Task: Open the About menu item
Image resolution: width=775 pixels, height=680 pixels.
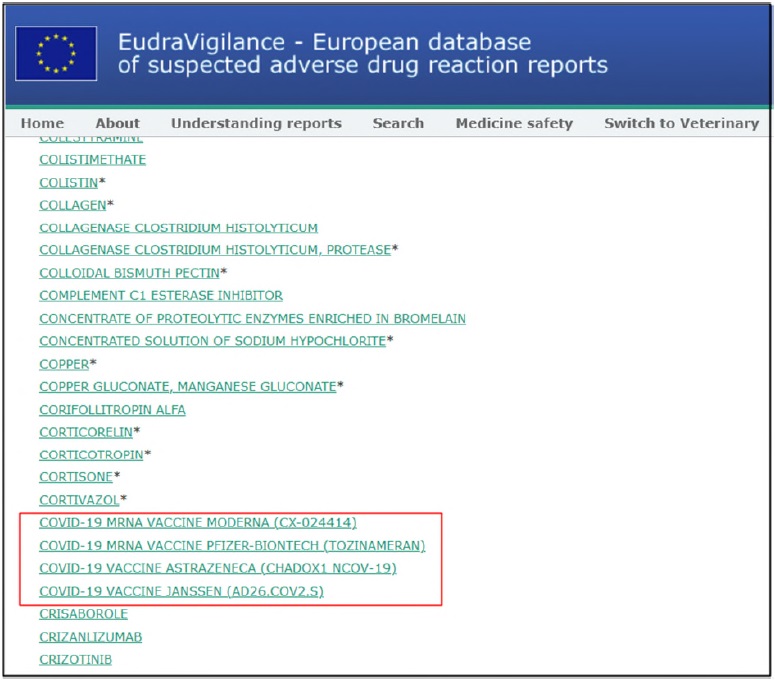Action: [118, 123]
